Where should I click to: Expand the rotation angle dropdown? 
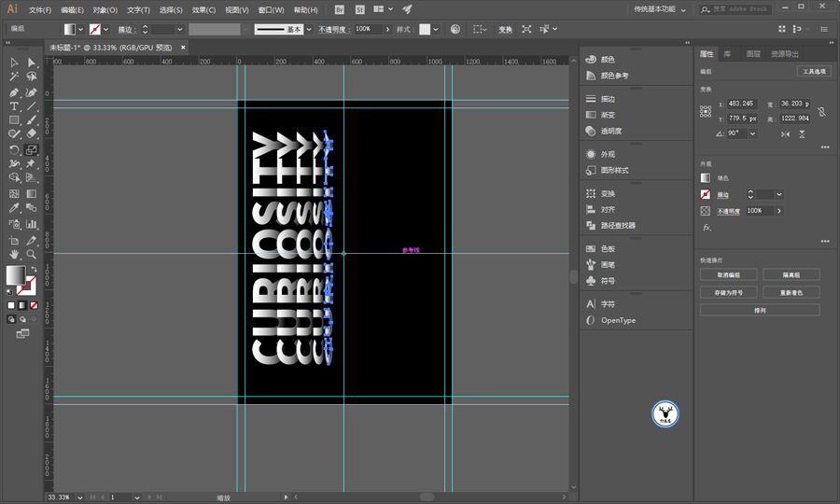tap(753, 133)
